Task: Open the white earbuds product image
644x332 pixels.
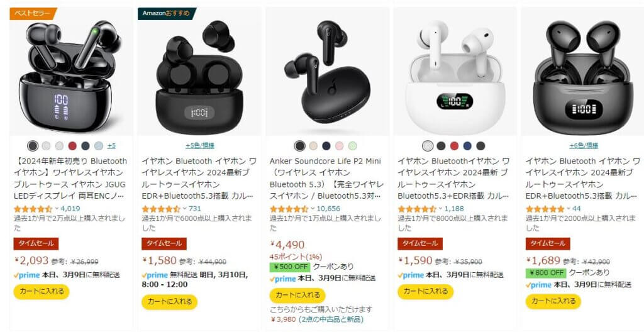Action: tap(455, 72)
